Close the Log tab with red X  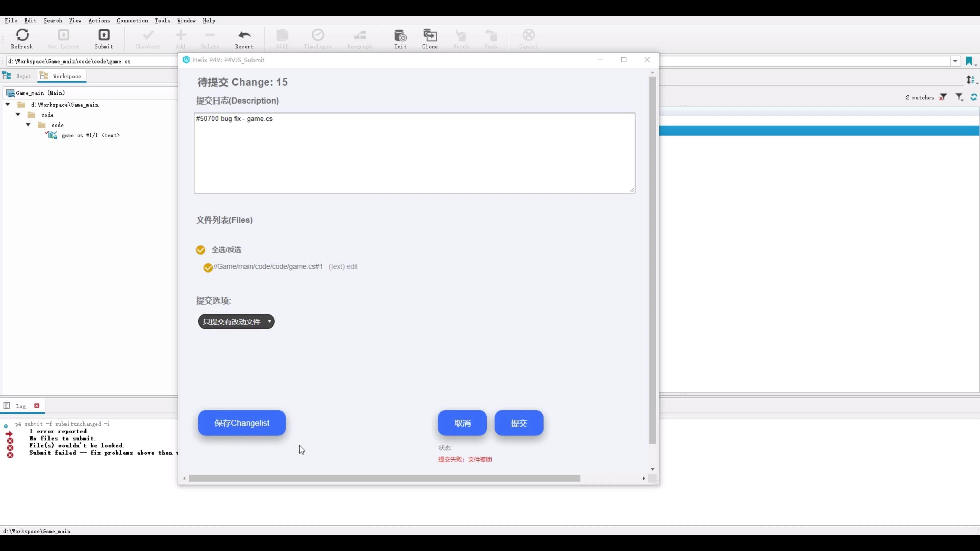point(36,405)
